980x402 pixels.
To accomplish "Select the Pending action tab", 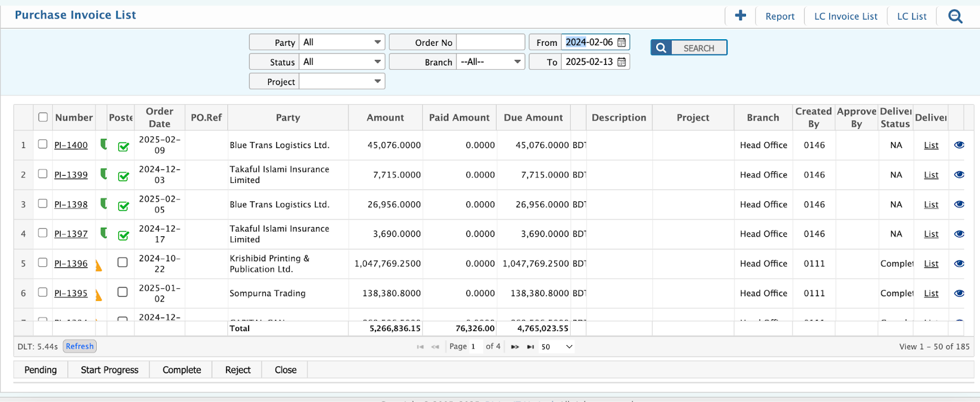I will (40, 370).
